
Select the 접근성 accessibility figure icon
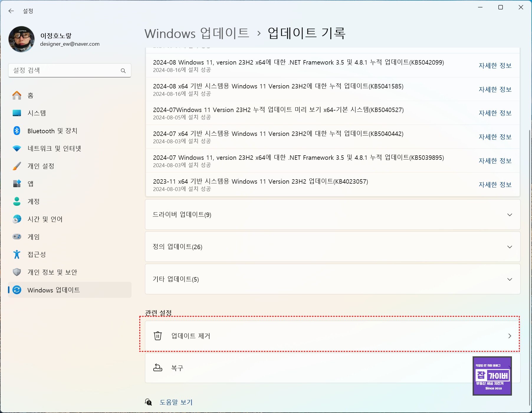[17, 254]
